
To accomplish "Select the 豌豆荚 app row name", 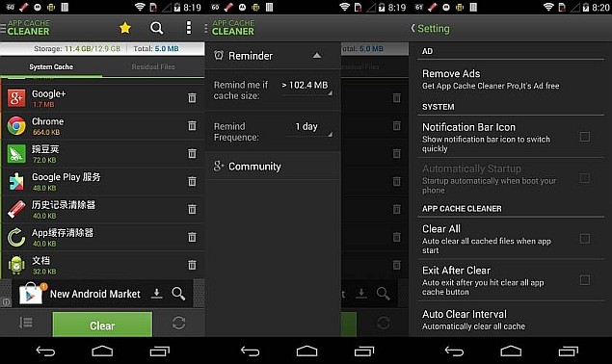I will click(x=45, y=148).
